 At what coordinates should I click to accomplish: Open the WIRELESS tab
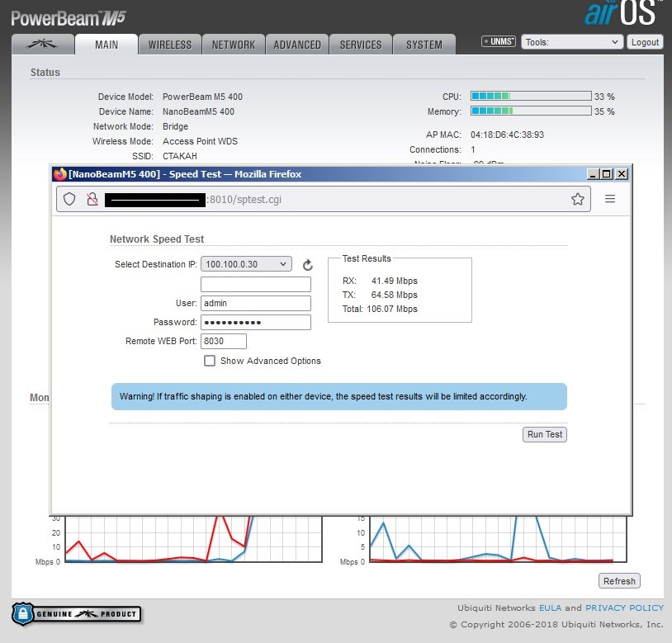[x=170, y=45]
